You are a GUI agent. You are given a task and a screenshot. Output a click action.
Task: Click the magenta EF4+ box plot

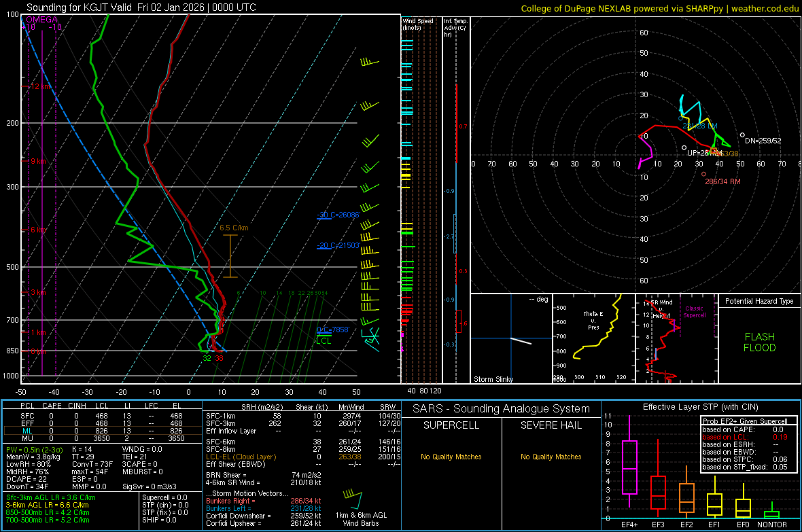(629, 461)
